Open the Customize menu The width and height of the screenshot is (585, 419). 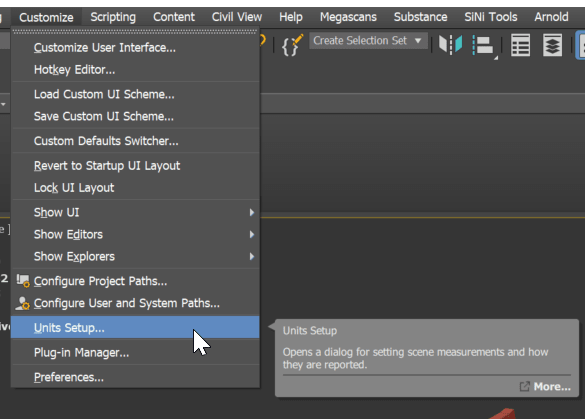coord(46,17)
